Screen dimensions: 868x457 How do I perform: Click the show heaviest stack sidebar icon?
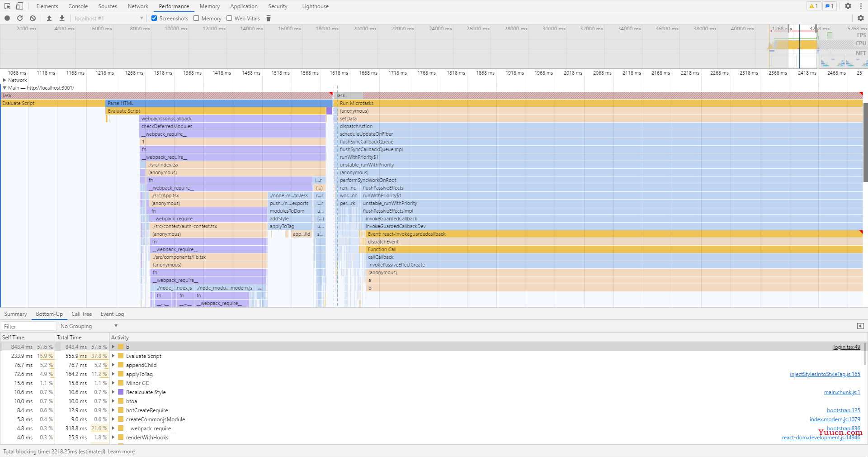(860, 326)
